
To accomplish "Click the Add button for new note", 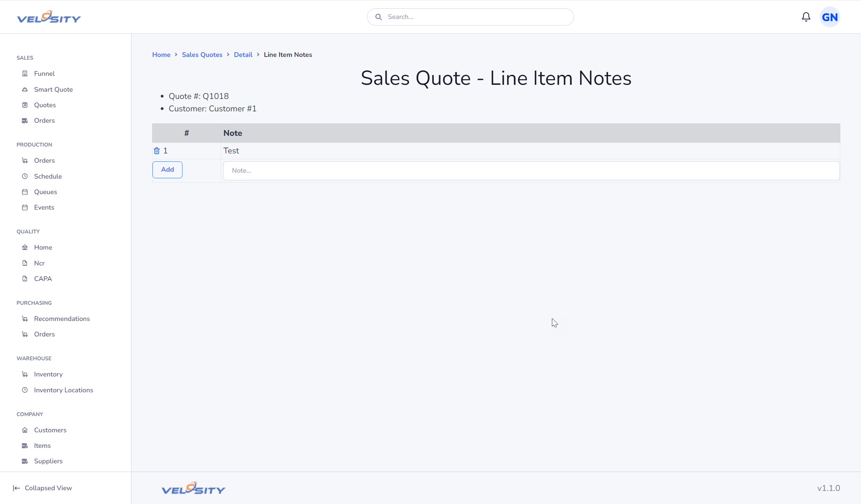I will click(168, 169).
